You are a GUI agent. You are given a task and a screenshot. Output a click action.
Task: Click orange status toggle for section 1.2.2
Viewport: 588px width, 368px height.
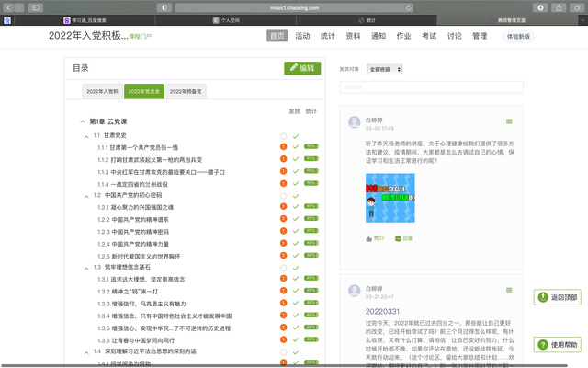click(284, 219)
